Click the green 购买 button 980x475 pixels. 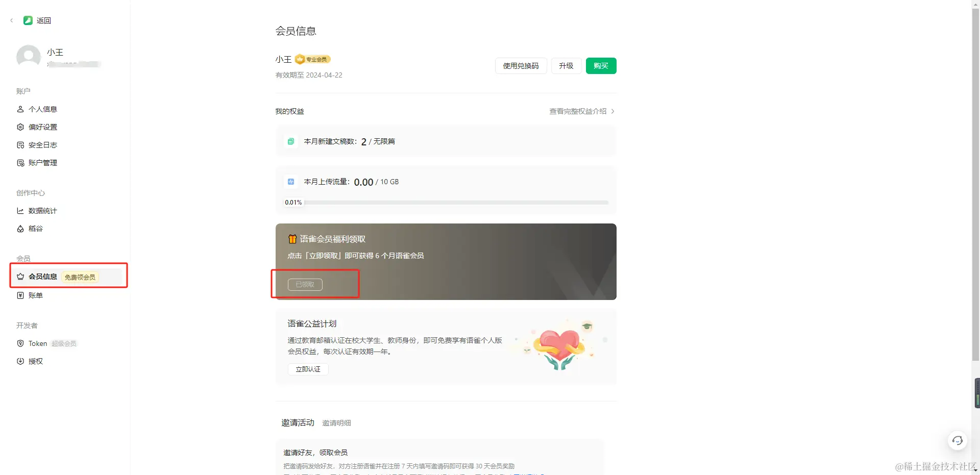point(601,66)
